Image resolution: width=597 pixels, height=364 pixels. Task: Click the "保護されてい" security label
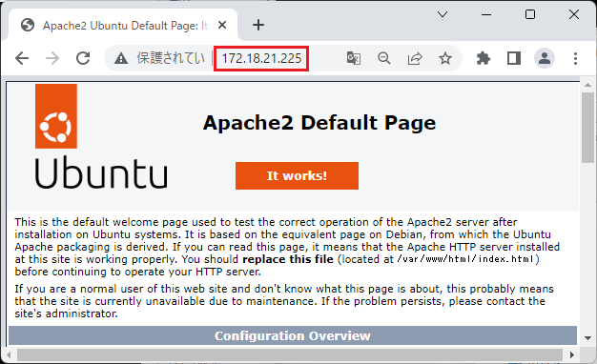pyautogui.click(x=171, y=58)
